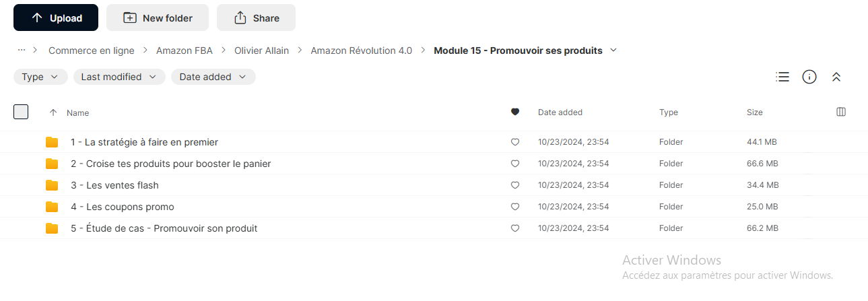Click the collapse double-chevron icon
Viewport: 868px width, 301px height.
pos(836,77)
